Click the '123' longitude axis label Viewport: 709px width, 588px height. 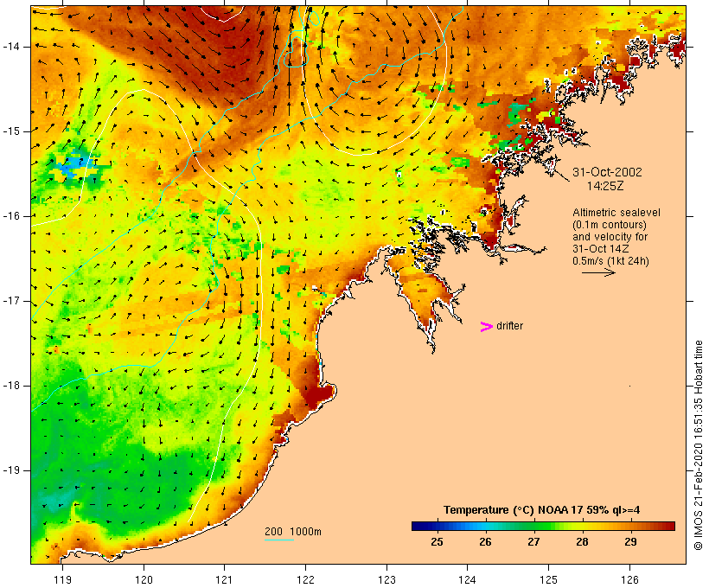(x=386, y=579)
